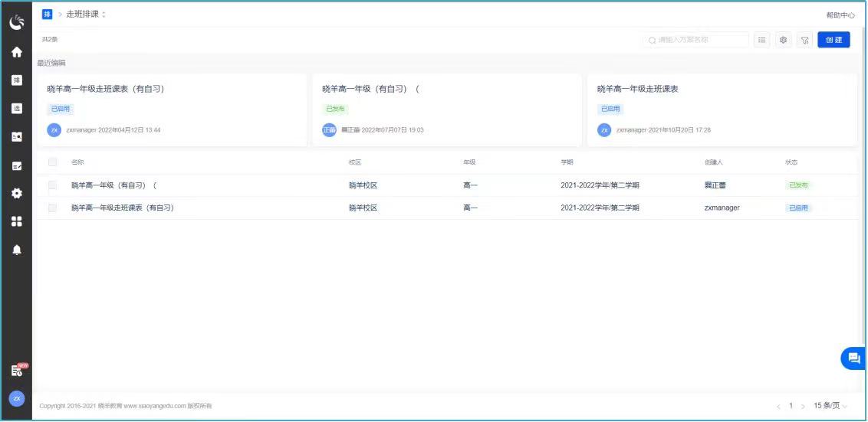Screen dimensions: 868x422
Task: Switch to list view with list icon
Action: pos(761,40)
